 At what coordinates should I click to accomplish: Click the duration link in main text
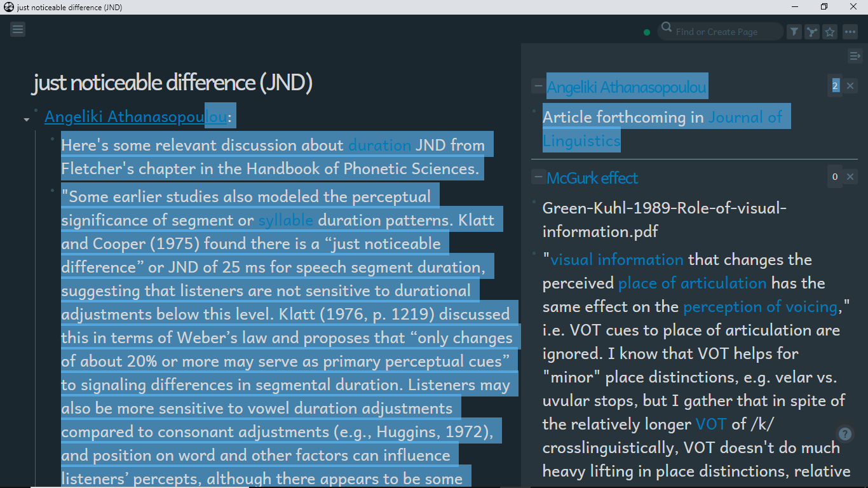(379, 145)
